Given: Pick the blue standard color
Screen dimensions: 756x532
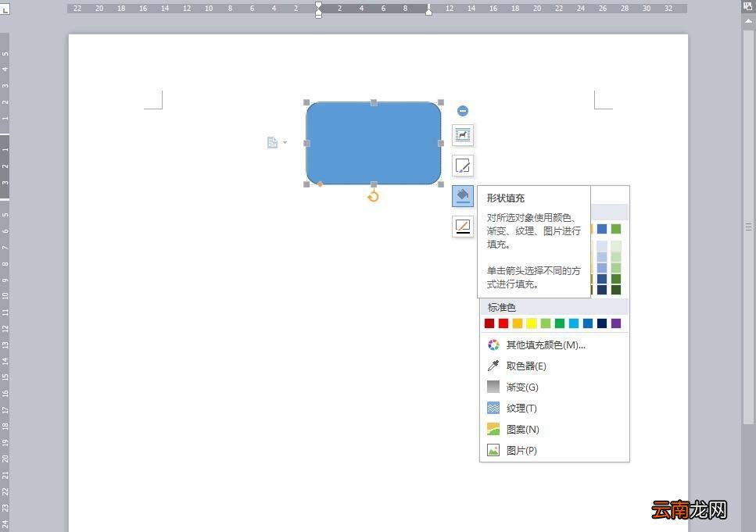Looking at the screenshot, I should pos(588,323).
